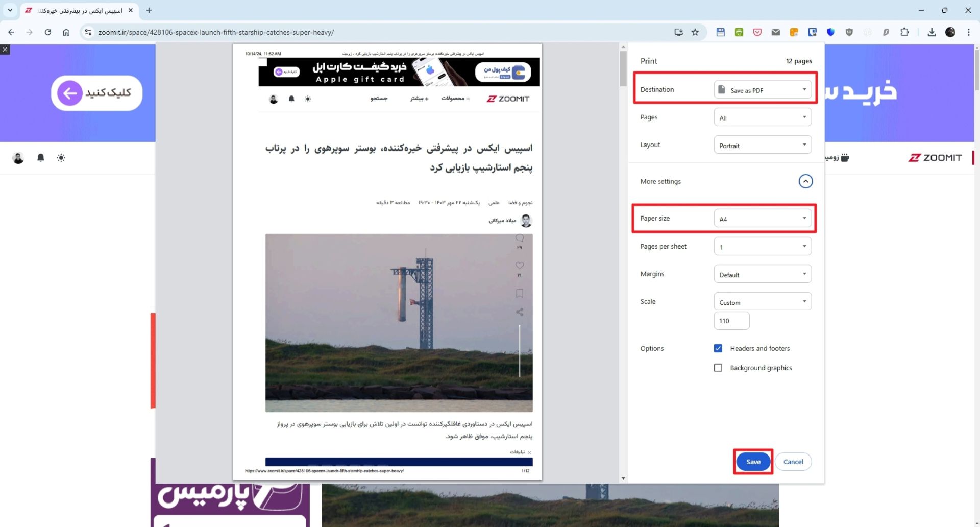Reload the current page
The width and height of the screenshot is (980, 527).
click(x=47, y=32)
